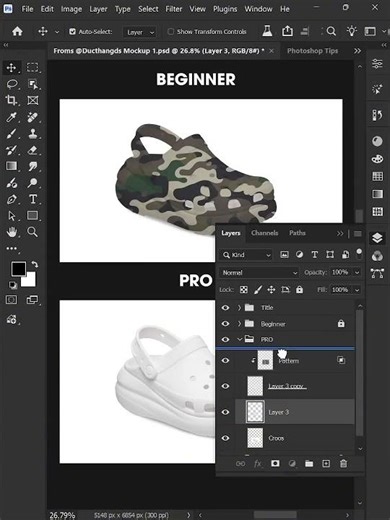The image size is (390, 520).
Task: Select the Horizontal Type tool
Action: tap(33, 199)
